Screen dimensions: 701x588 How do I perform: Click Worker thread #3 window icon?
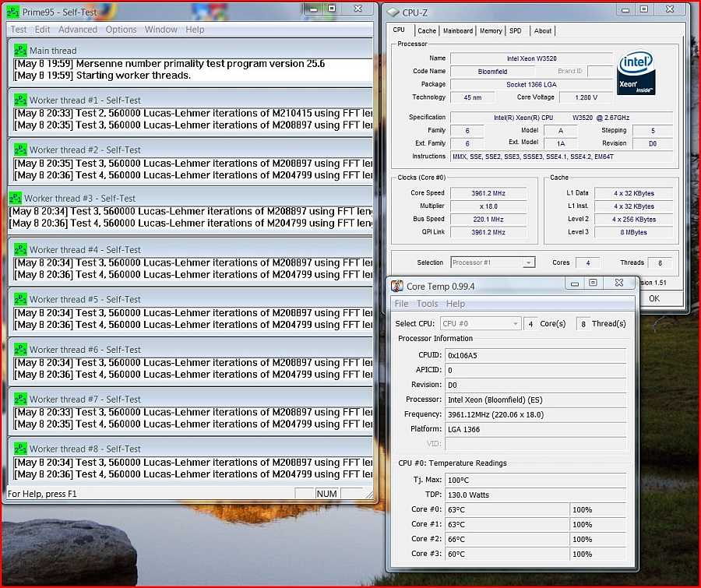click(16, 198)
